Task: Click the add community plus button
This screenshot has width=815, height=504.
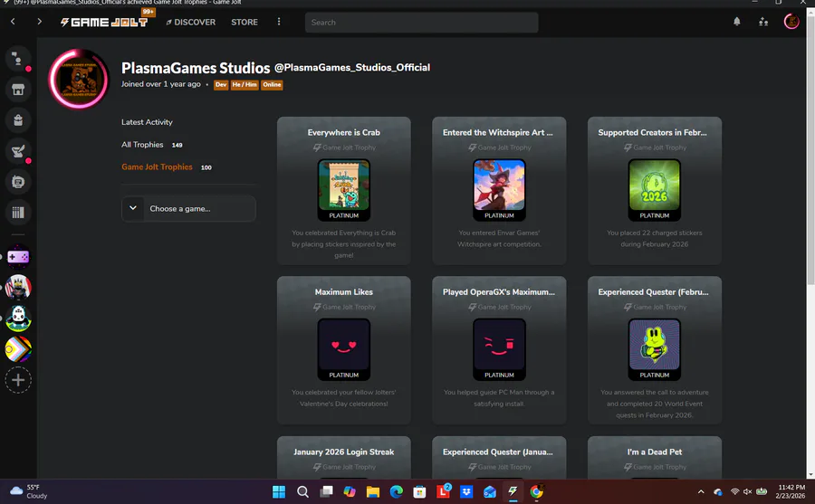Action: [18, 380]
